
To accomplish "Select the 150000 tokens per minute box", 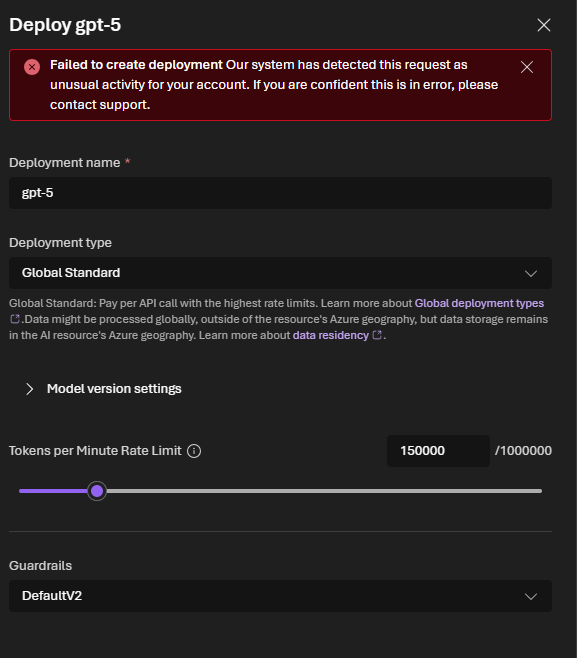I will pos(438,451).
